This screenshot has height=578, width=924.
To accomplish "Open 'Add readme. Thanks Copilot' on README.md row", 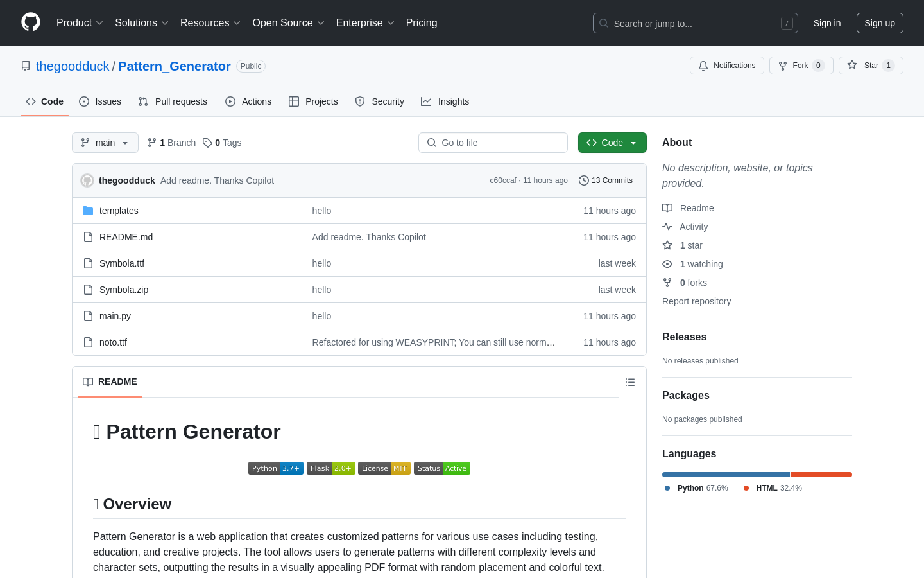I will [369, 237].
